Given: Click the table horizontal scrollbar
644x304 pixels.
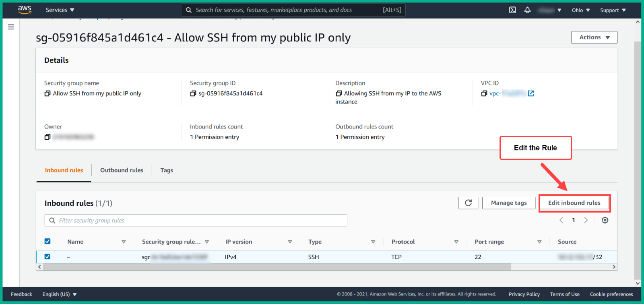Looking at the screenshot, I should (x=277, y=267).
